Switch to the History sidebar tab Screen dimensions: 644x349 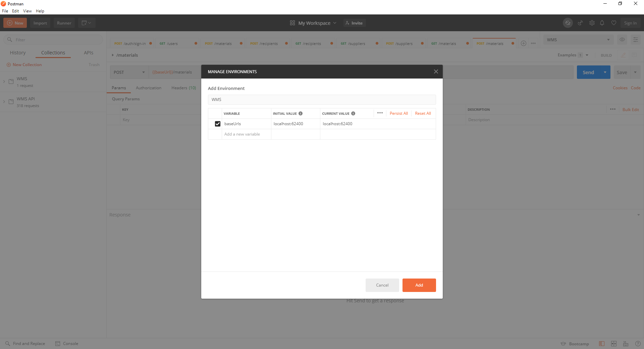coord(18,53)
